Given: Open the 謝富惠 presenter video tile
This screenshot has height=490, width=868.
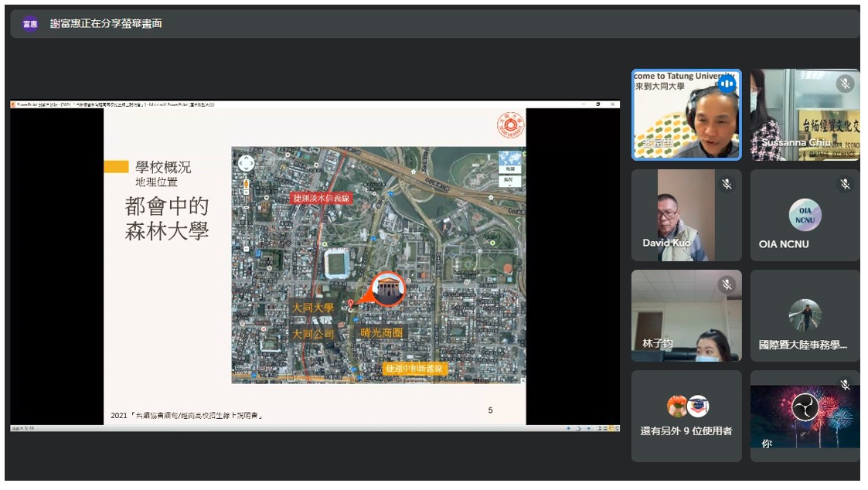Looking at the screenshot, I should click(x=686, y=115).
